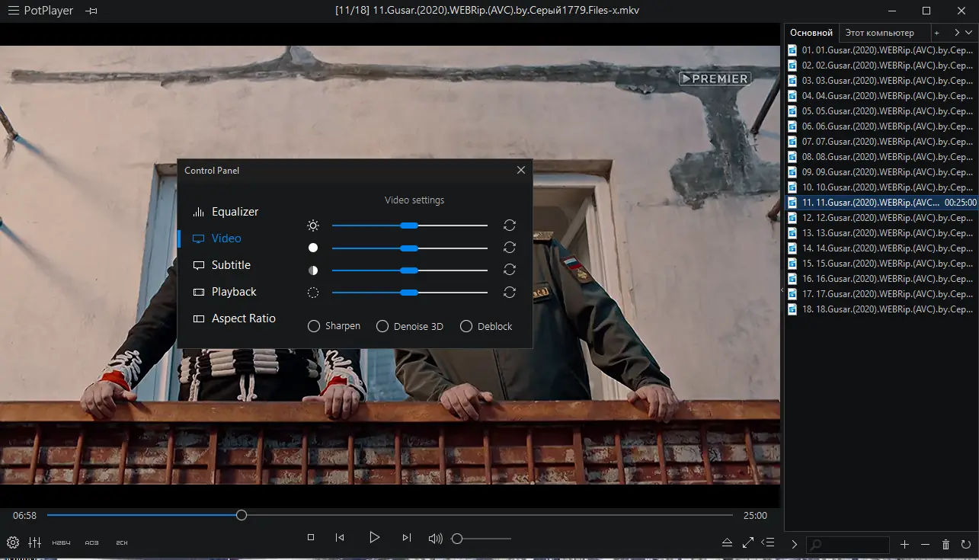Skip to the next track

coord(406,538)
